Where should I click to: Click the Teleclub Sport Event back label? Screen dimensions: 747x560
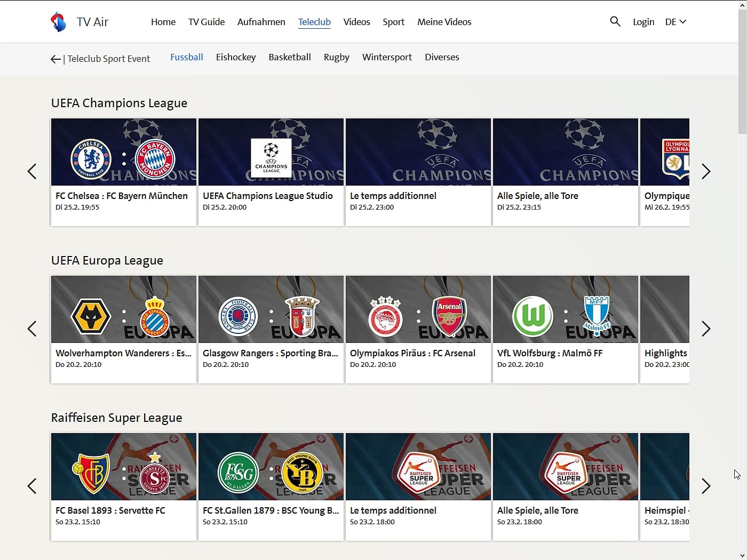click(x=109, y=59)
